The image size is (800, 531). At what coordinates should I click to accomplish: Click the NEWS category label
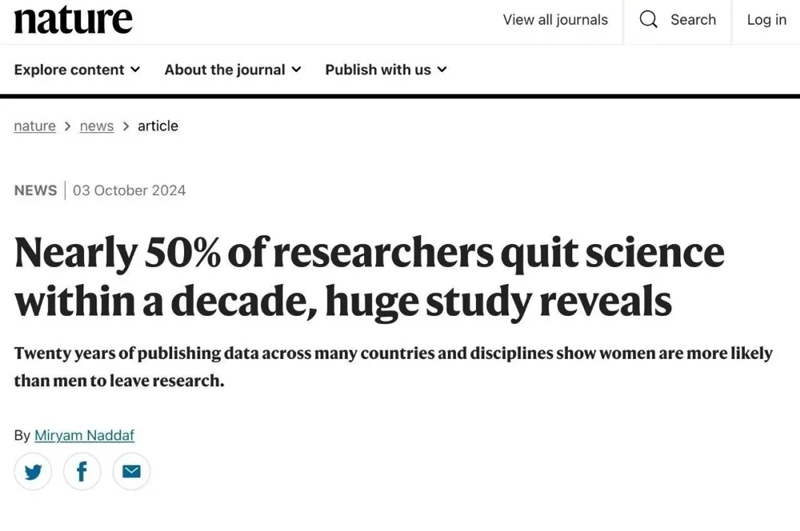click(x=35, y=190)
